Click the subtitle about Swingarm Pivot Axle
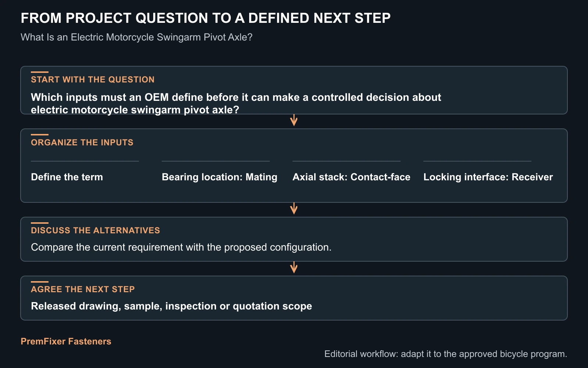Image resolution: width=588 pixels, height=368 pixels. click(136, 37)
